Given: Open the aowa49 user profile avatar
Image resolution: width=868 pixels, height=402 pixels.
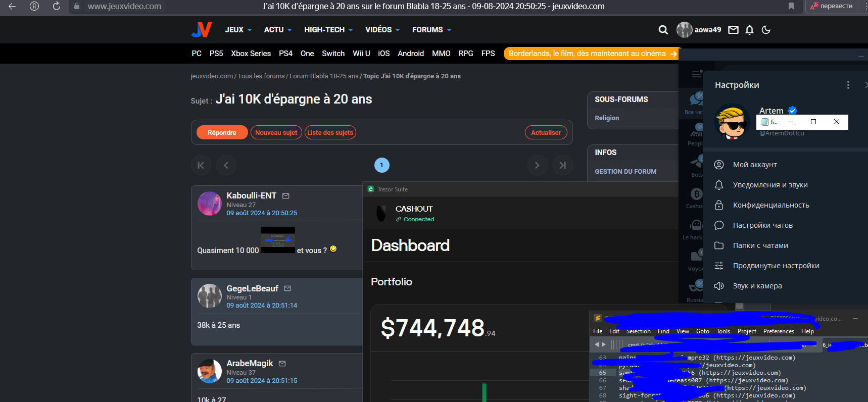Looking at the screenshot, I should pyautogui.click(x=684, y=30).
